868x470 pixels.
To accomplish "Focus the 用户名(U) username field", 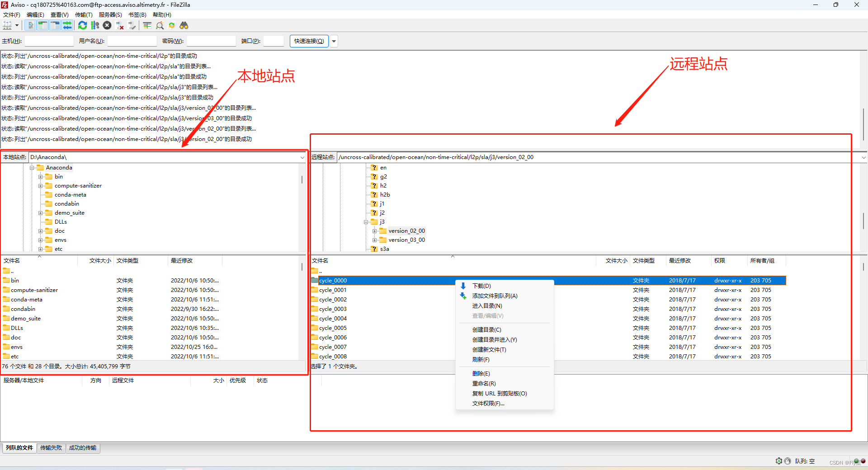I will coord(132,41).
